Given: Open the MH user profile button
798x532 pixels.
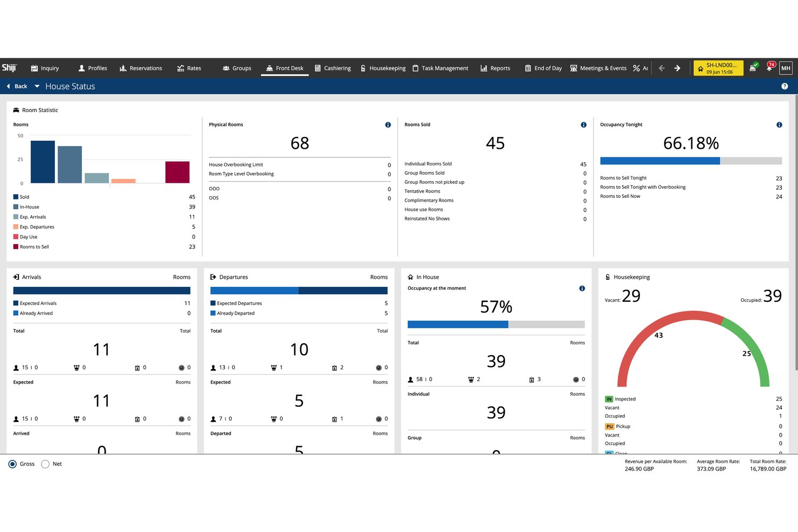Looking at the screenshot, I should point(786,68).
